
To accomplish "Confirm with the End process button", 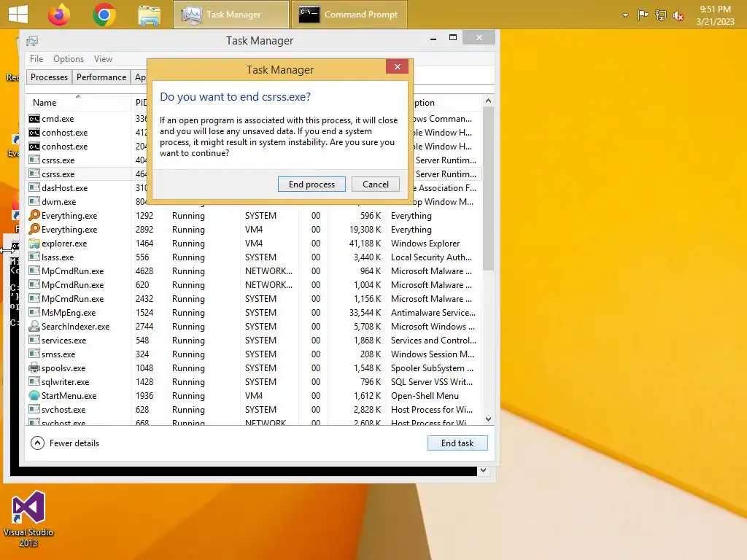I will coord(311,184).
